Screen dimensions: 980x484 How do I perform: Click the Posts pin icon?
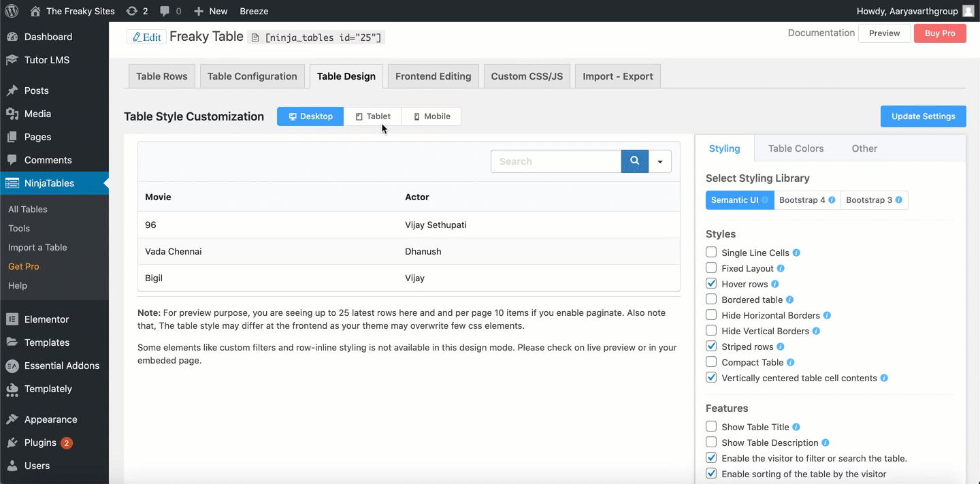pos(12,91)
